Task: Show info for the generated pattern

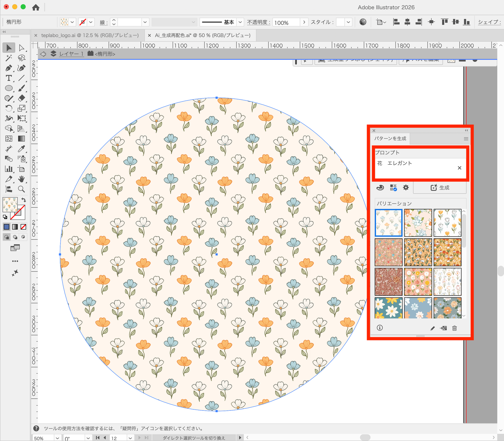Action: [x=380, y=328]
